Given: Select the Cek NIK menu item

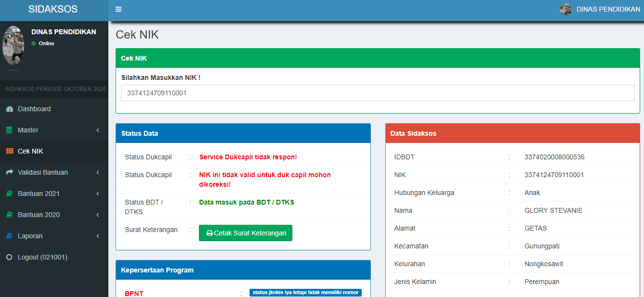Looking at the screenshot, I should pyautogui.click(x=54, y=151).
